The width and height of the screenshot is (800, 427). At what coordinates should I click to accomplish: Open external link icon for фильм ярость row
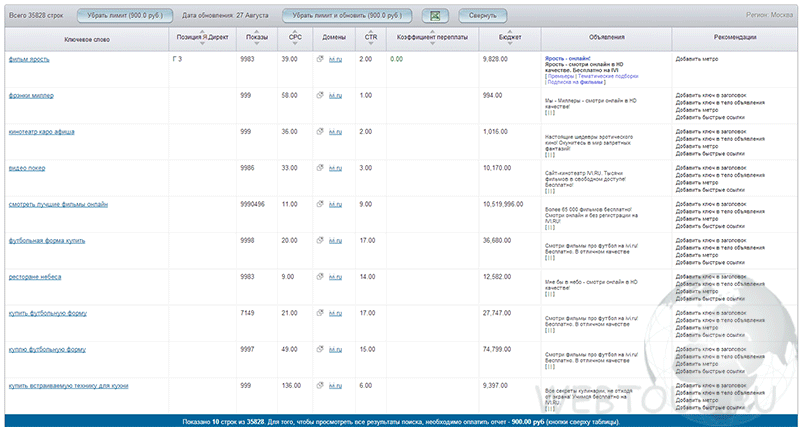pyautogui.click(x=320, y=59)
